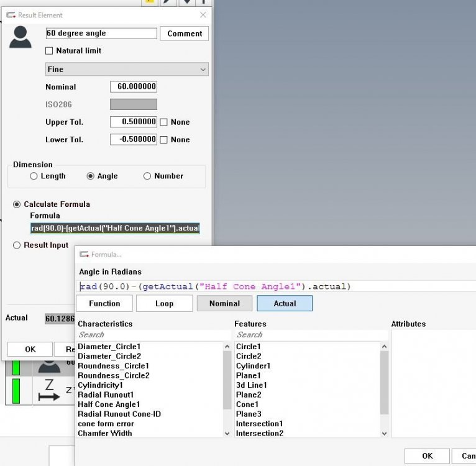Click the Z axis arrow icon
The height and width of the screenshot is (466, 476).
click(x=49, y=390)
